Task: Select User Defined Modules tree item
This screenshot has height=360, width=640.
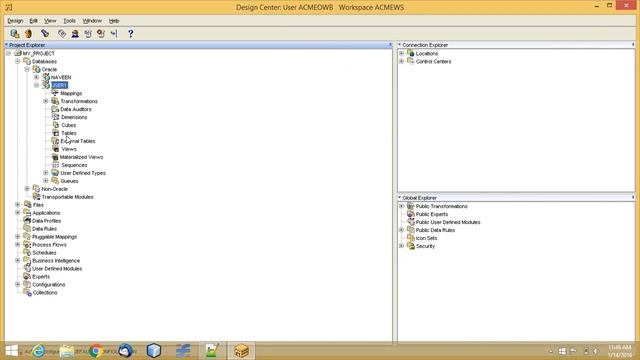Action: [x=57, y=269]
